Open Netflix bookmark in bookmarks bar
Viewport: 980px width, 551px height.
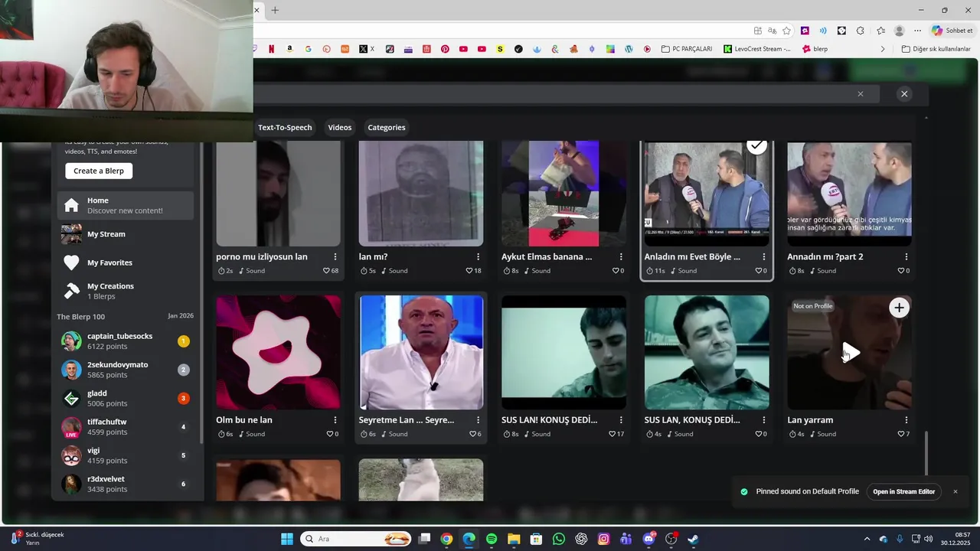pyautogui.click(x=271, y=49)
